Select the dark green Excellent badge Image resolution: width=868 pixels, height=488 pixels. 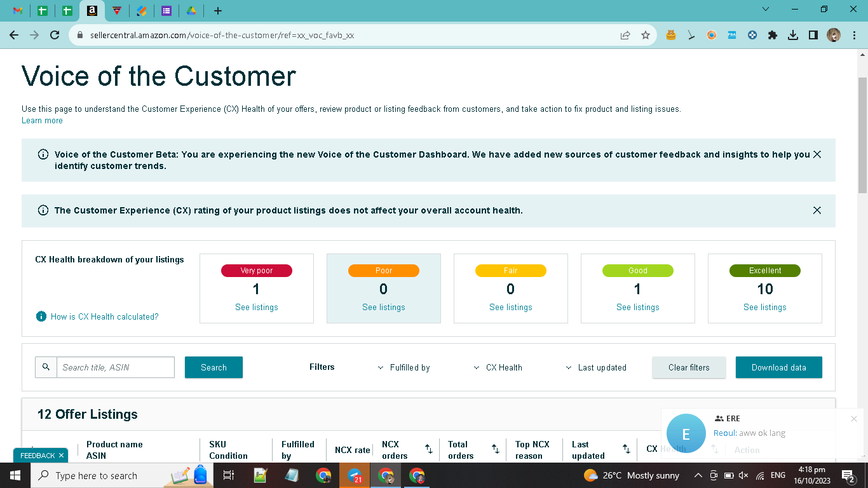click(x=765, y=271)
